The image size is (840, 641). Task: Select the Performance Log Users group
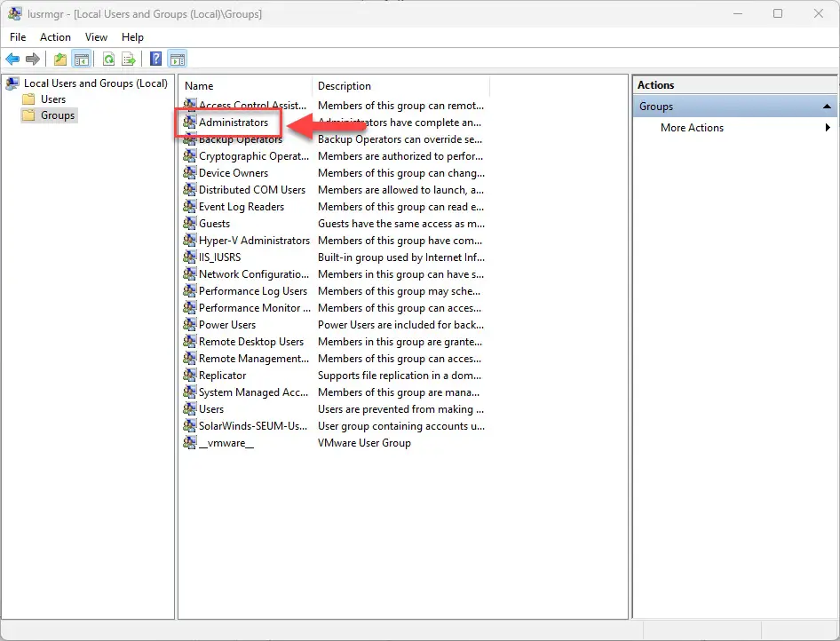coord(253,291)
